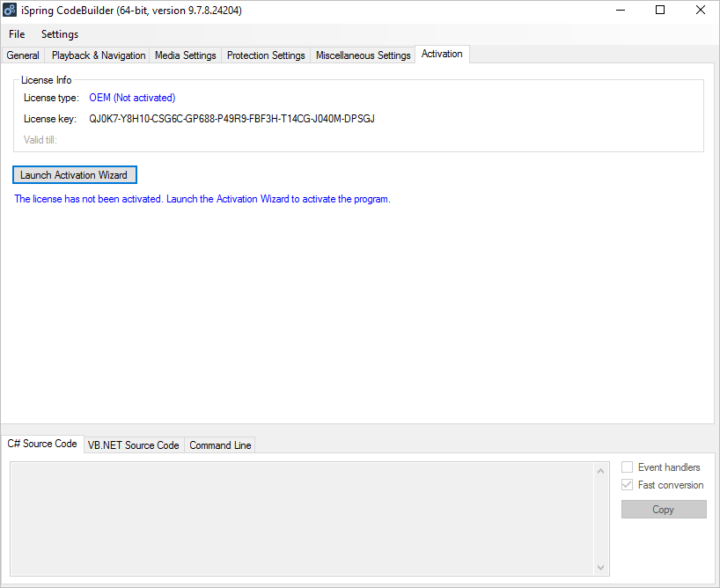Open the Media Settings tab
This screenshot has height=588, width=720.
(x=186, y=55)
